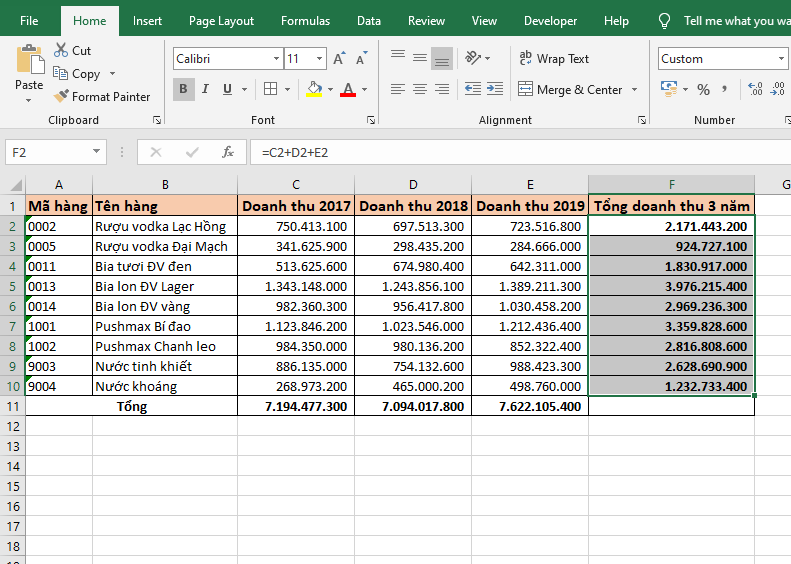Center align text horizontally
The image size is (791, 564).
[x=419, y=90]
